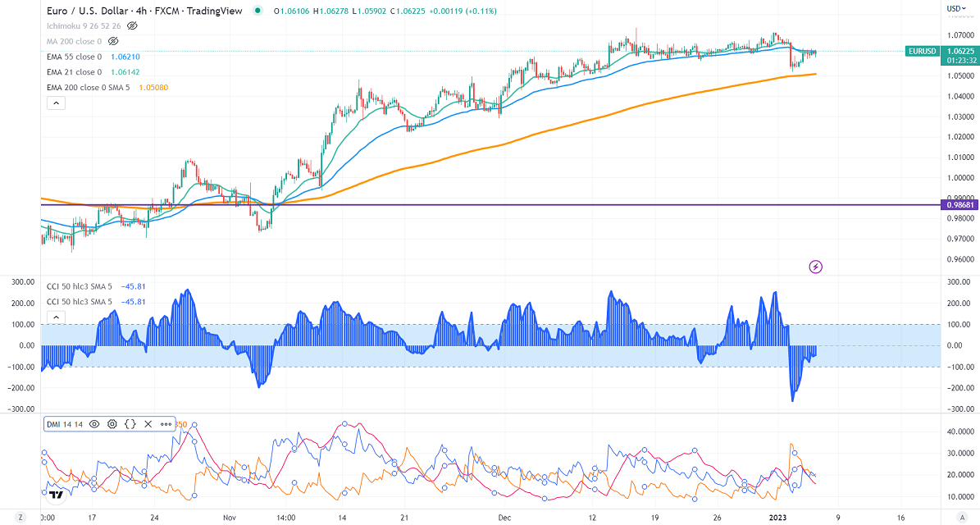
Task: Click the 40.0000 DMI axis label
Action: tap(960, 431)
